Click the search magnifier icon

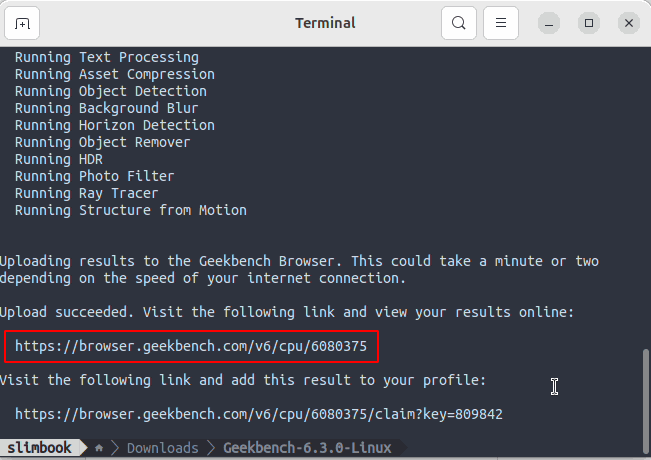[458, 23]
